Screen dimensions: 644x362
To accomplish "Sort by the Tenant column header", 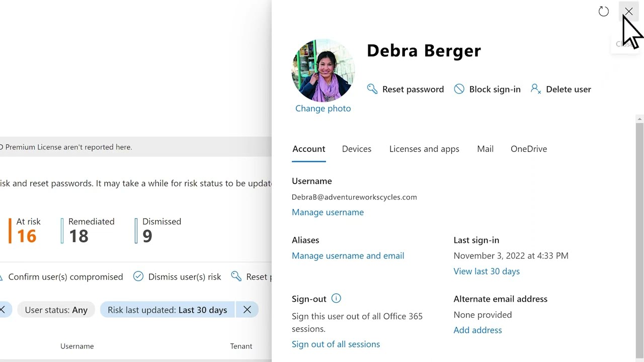I will (241, 346).
